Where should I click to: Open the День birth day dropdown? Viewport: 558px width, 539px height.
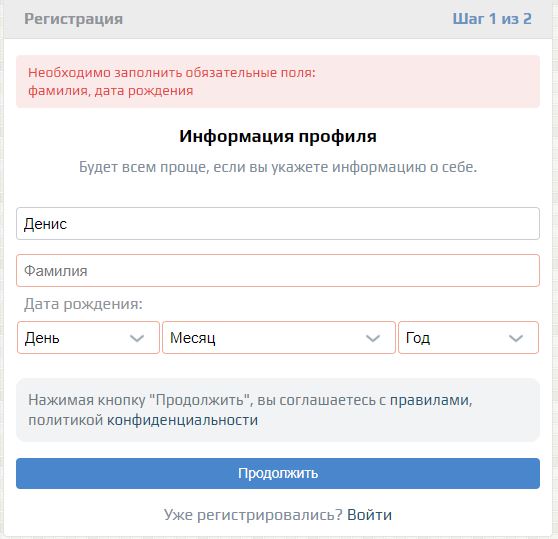(88, 338)
